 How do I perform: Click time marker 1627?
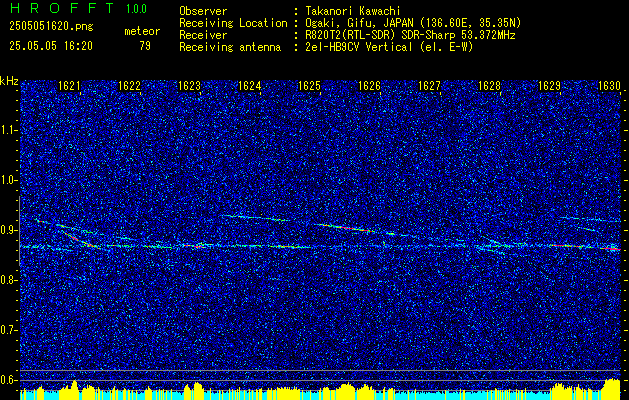(x=430, y=85)
